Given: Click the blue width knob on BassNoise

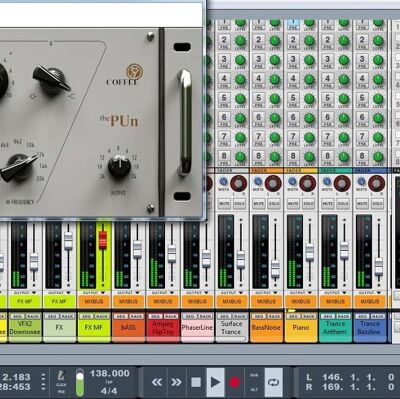Looking at the screenshot, I should pos(258,182).
